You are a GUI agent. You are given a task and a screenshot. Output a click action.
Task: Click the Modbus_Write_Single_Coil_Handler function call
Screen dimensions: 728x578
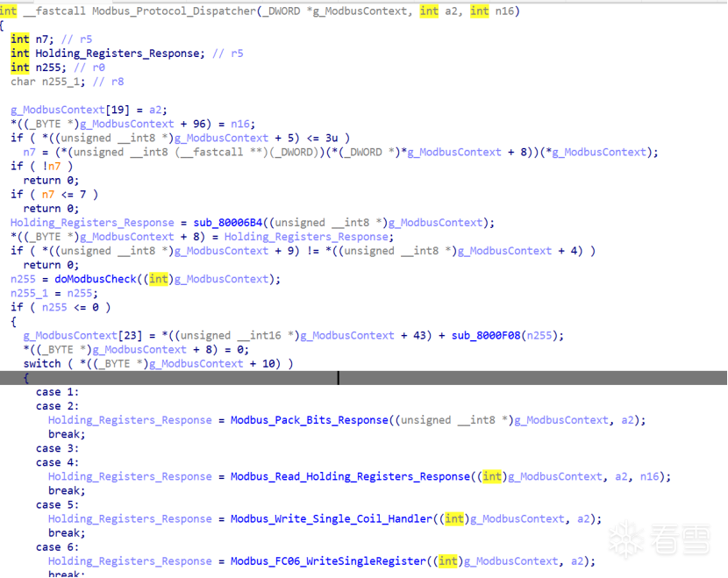tap(331, 518)
